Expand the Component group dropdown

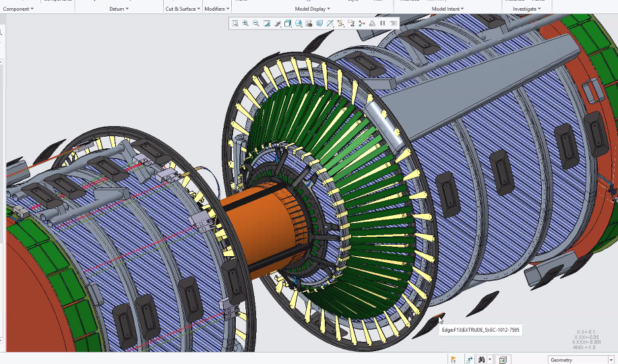[18, 9]
